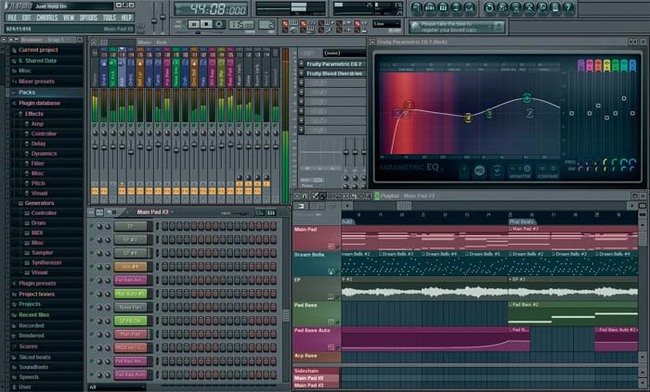Toggle mute on Pad Bass playlist track
650x392 pixels.
(x=338, y=322)
